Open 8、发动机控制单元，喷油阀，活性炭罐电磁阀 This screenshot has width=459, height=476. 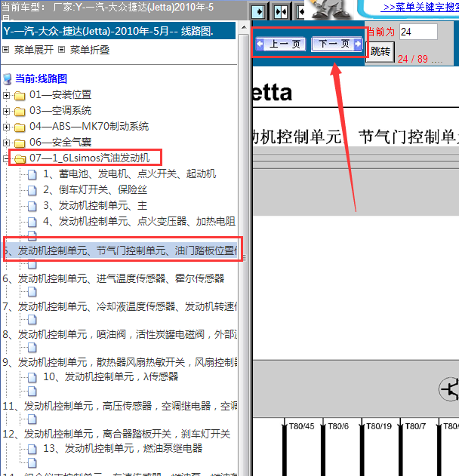pyautogui.click(x=120, y=334)
